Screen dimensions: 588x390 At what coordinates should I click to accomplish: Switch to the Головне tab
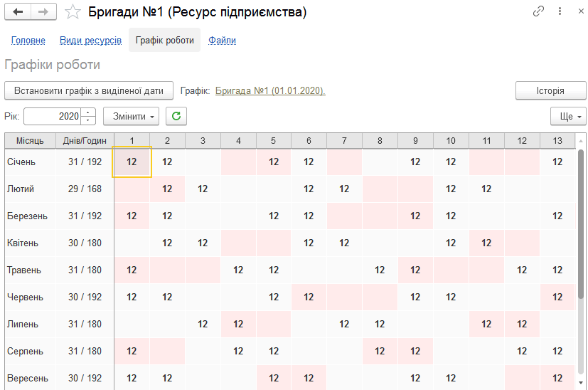coord(28,40)
